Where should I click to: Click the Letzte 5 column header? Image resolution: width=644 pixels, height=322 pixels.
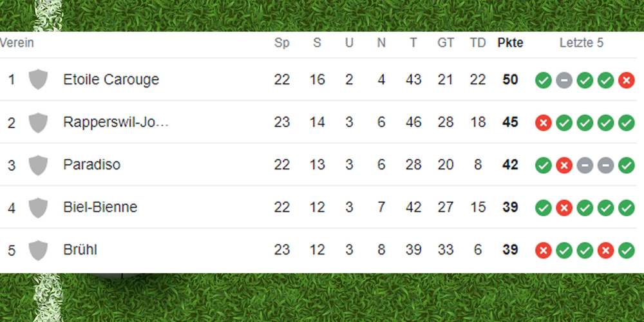pos(582,43)
